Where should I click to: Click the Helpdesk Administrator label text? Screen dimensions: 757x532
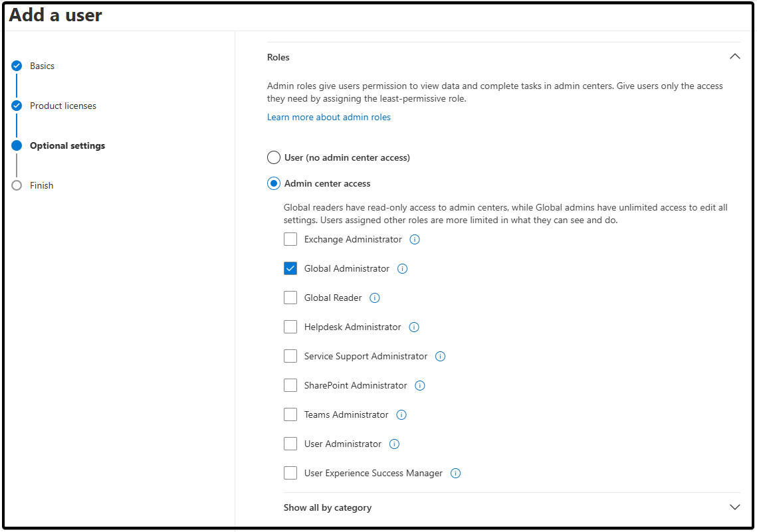click(352, 327)
